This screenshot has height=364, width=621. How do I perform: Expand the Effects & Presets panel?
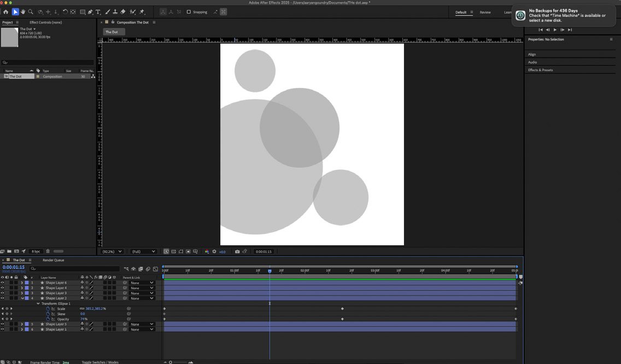click(x=540, y=70)
